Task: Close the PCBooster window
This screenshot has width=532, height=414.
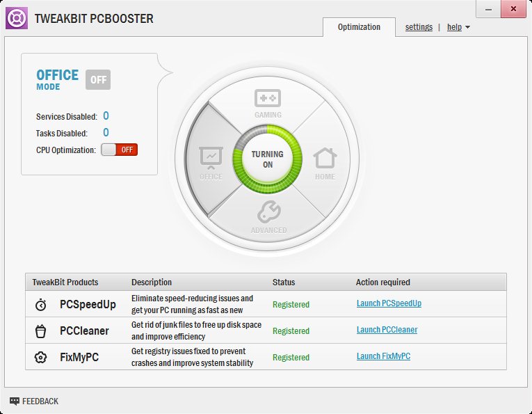Action: (x=513, y=9)
